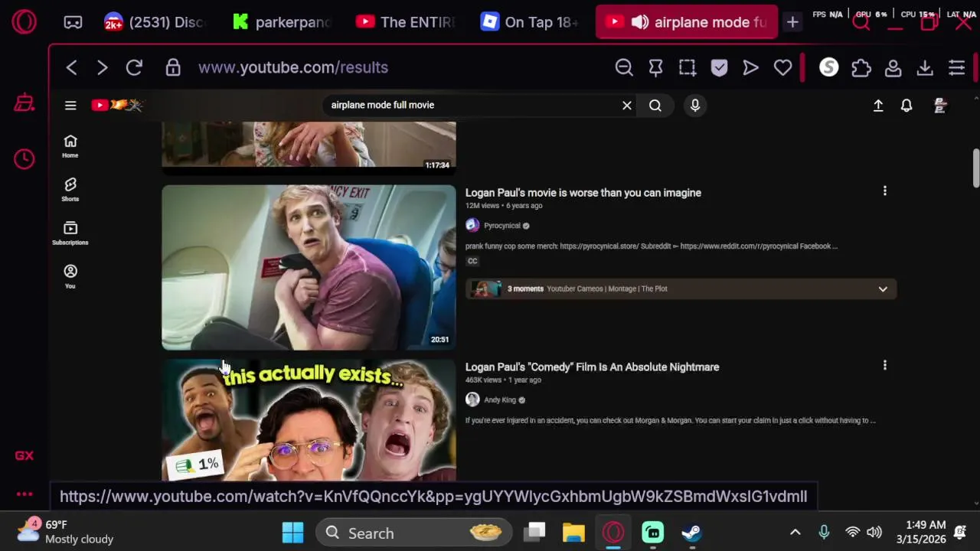Open options menu for Pyrocynical video

(x=885, y=191)
